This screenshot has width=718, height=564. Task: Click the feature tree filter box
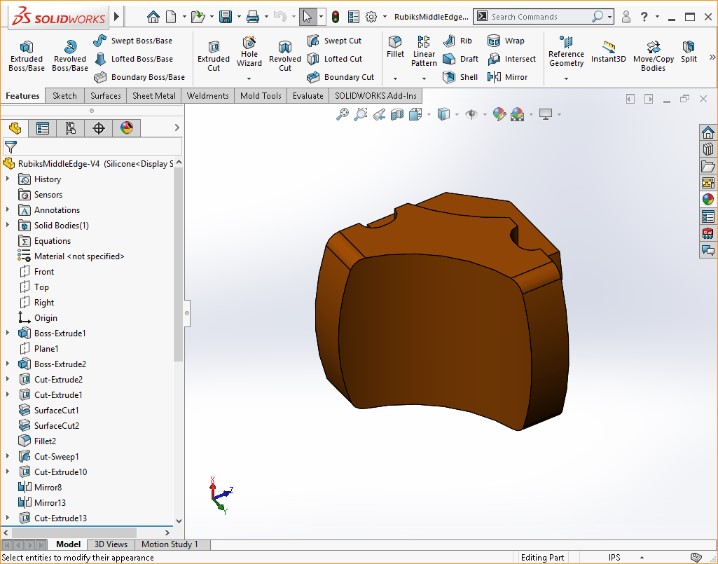pos(92,147)
